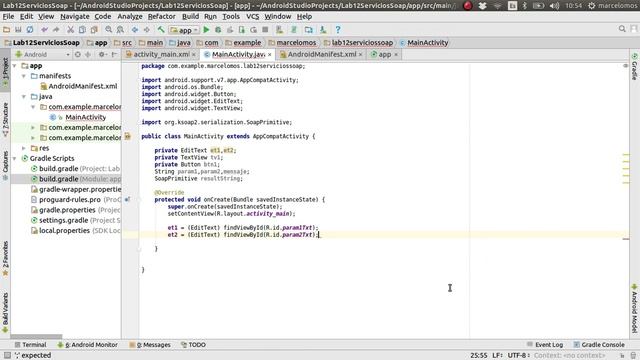Open the Build menu
This screenshot has height=360, width=640.
point(190,16)
